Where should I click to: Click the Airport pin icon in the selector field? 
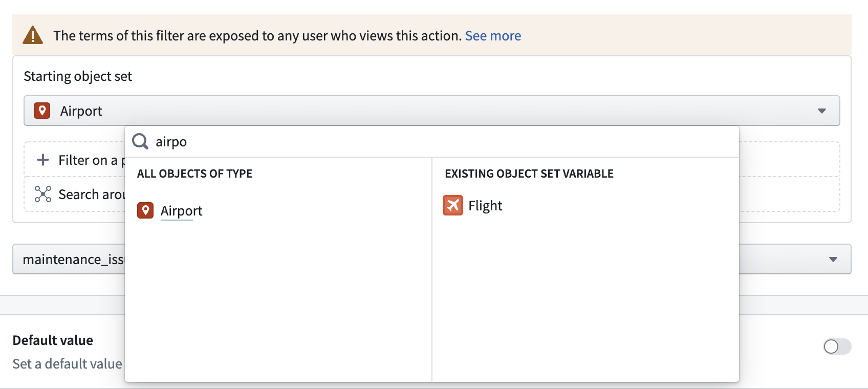(42, 111)
